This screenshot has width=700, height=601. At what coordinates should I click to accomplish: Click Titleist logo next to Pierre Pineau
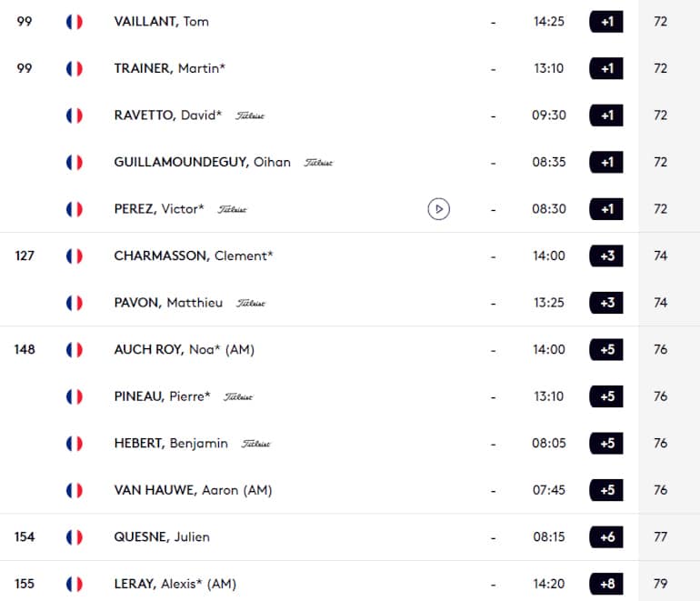238,397
